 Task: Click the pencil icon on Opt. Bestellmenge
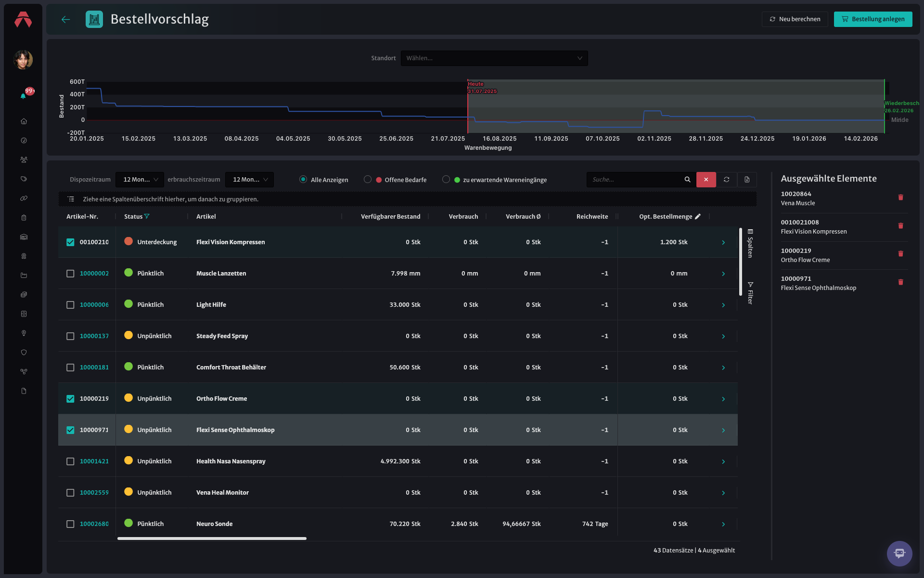[698, 216]
